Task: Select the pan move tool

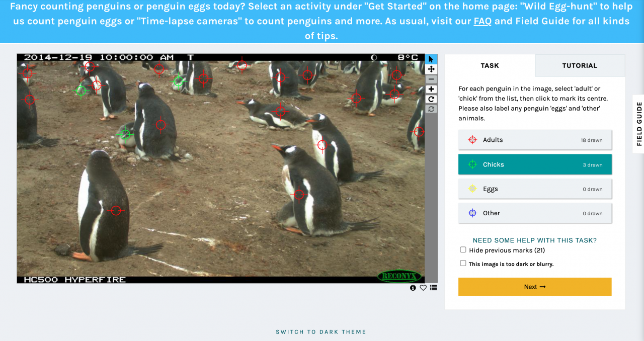Action: [431, 69]
